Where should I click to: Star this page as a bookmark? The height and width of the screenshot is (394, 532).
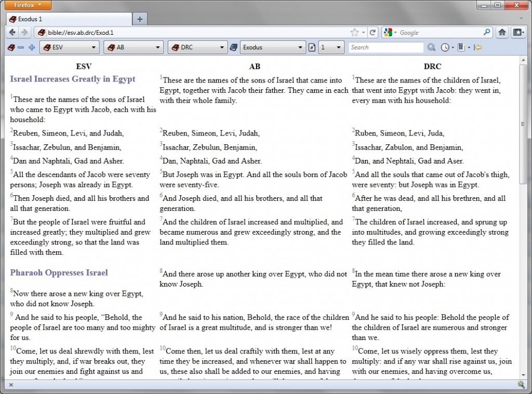coord(354,32)
